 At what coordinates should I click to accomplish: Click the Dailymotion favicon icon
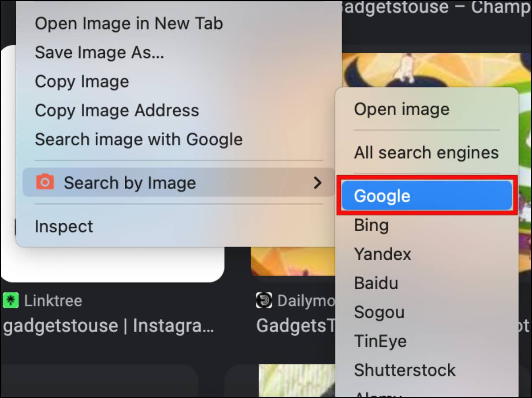tap(264, 301)
